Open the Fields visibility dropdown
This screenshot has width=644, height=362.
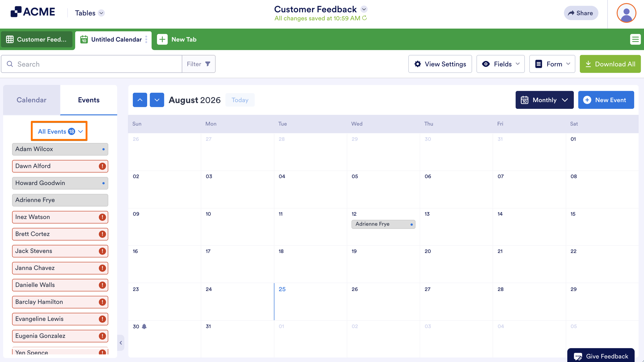pos(500,64)
